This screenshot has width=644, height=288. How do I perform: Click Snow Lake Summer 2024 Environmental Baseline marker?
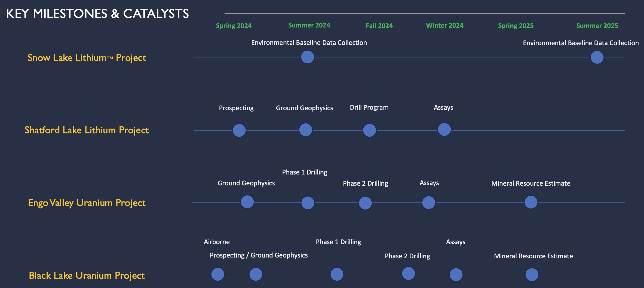pos(308,57)
